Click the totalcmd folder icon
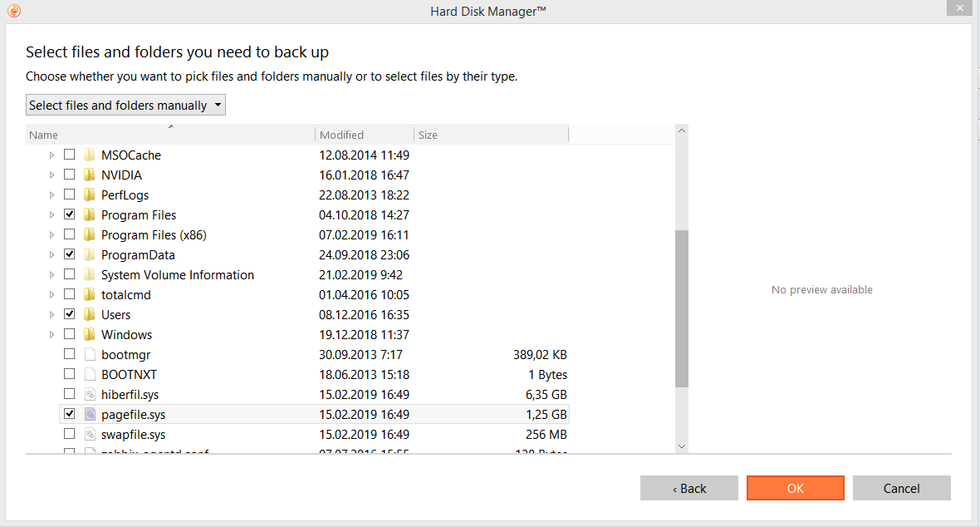 point(90,295)
